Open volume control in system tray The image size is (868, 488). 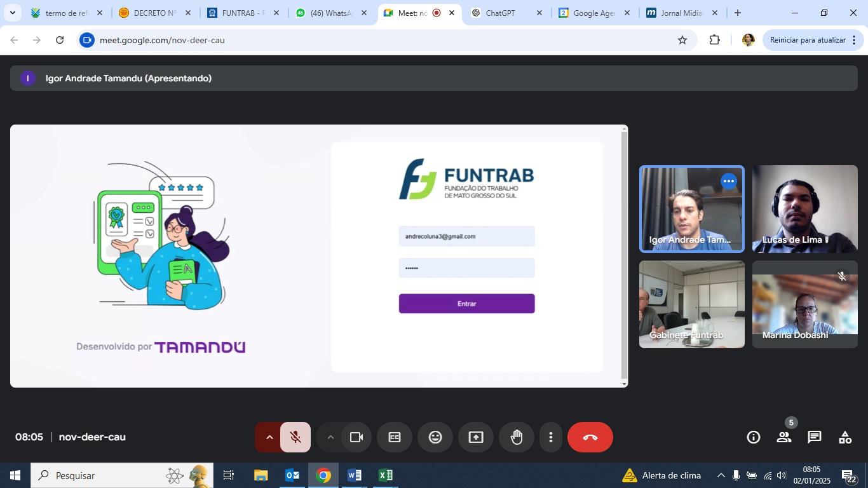coord(782,475)
